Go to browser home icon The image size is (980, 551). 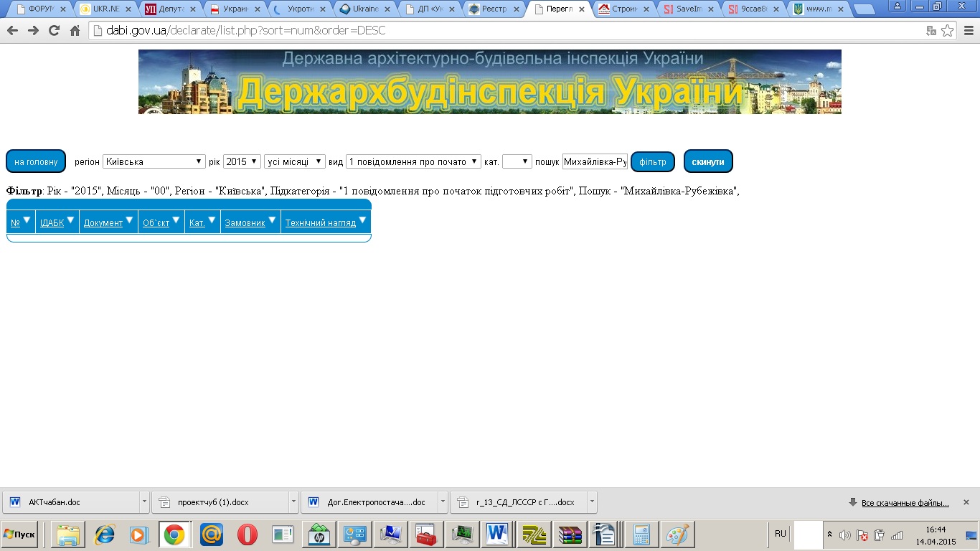(x=75, y=31)
